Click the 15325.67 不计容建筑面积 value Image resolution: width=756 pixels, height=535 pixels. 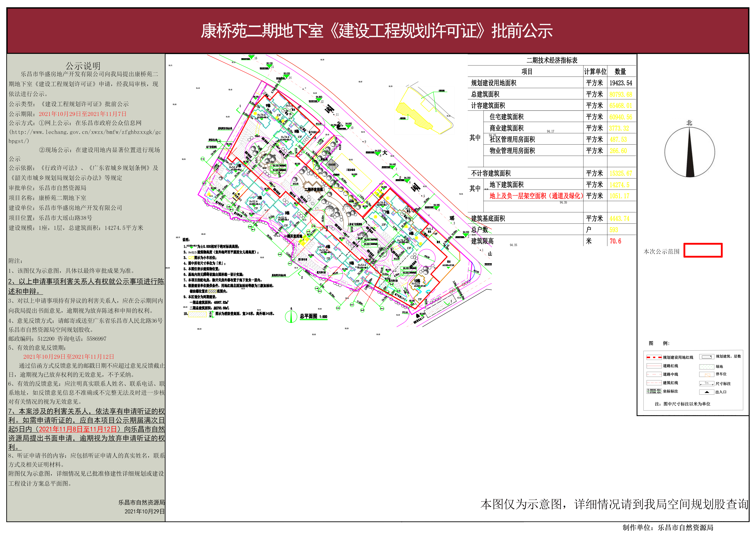621,173
